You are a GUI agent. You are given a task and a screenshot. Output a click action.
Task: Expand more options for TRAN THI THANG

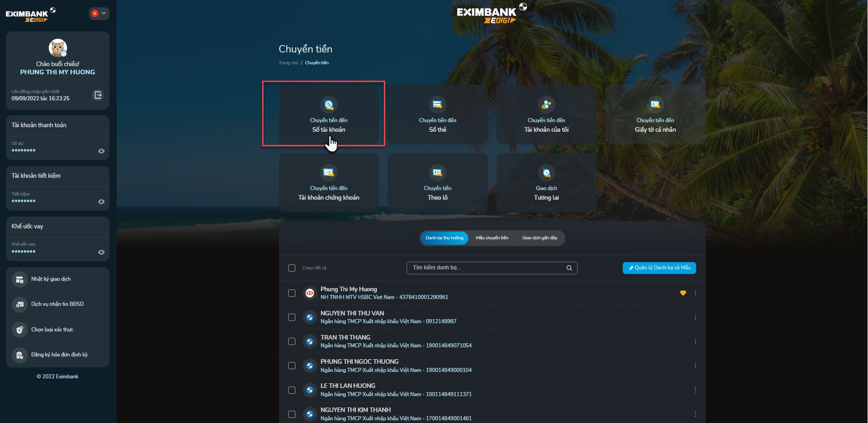[695, 342]
